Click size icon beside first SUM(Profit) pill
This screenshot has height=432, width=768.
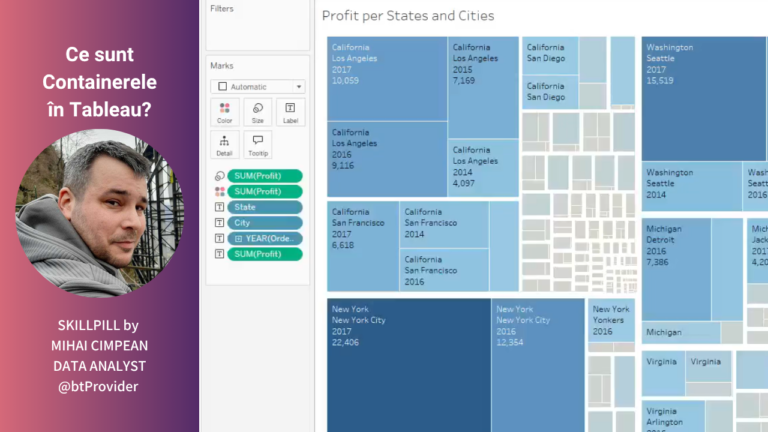219,176
